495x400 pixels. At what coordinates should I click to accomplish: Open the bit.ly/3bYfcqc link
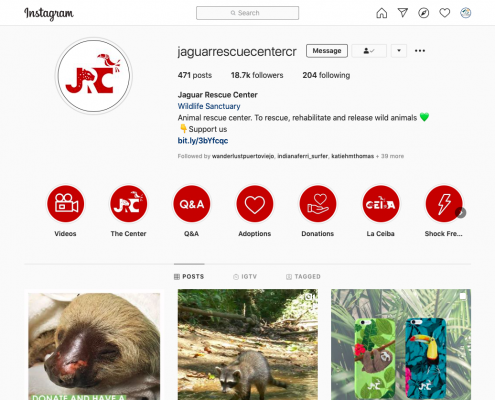click(203, 141)
